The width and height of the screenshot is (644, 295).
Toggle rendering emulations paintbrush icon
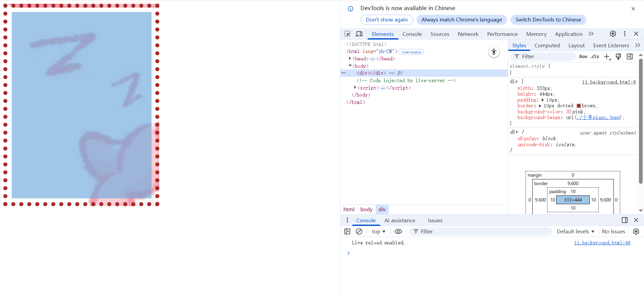[x=619, y=57]
